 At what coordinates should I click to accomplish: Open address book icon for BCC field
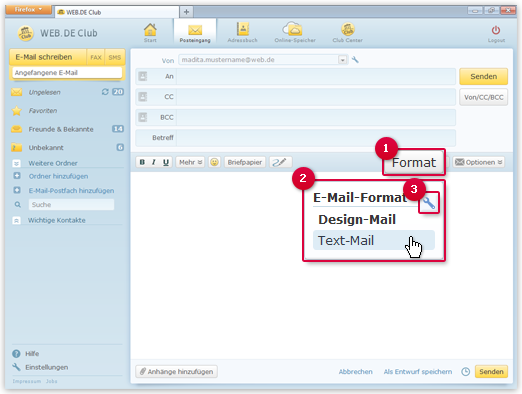pyautogui.click(x=143, y=117)
